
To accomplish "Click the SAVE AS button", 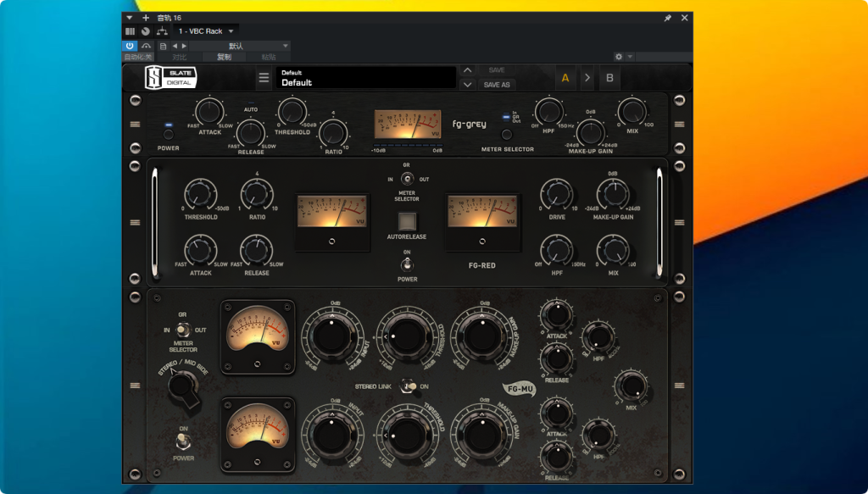I will click(497, 85).
